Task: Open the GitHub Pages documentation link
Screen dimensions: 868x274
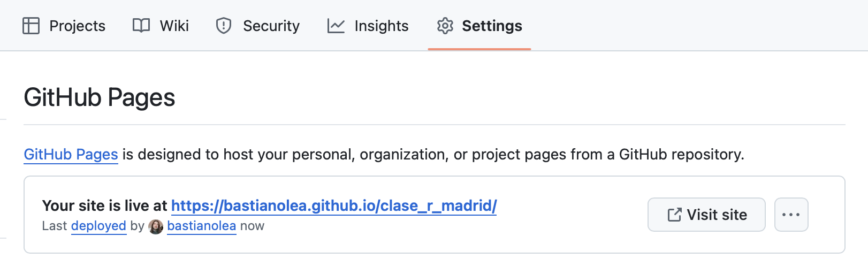Action: tap(71, 154)
